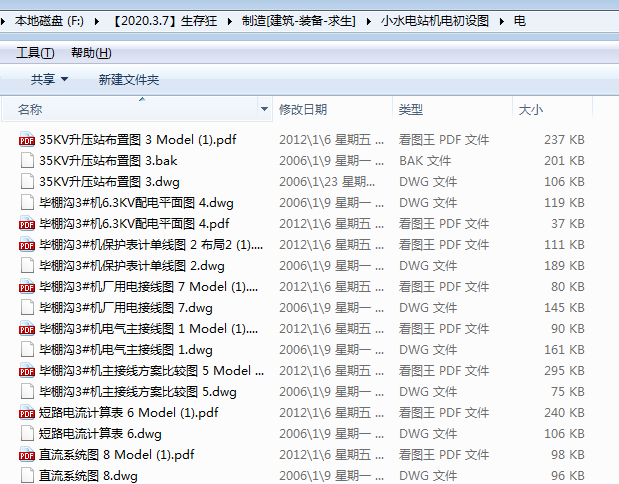This screenshot has height=484, width=619.
Task: Click PDF icon of 直流系统图 8 Model (1).pdf
Action: [27, 455]
